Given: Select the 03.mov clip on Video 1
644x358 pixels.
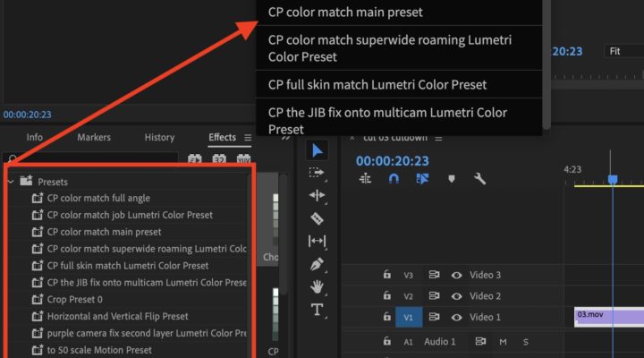Looking at the screenshot, I should [x=609, y=318].
